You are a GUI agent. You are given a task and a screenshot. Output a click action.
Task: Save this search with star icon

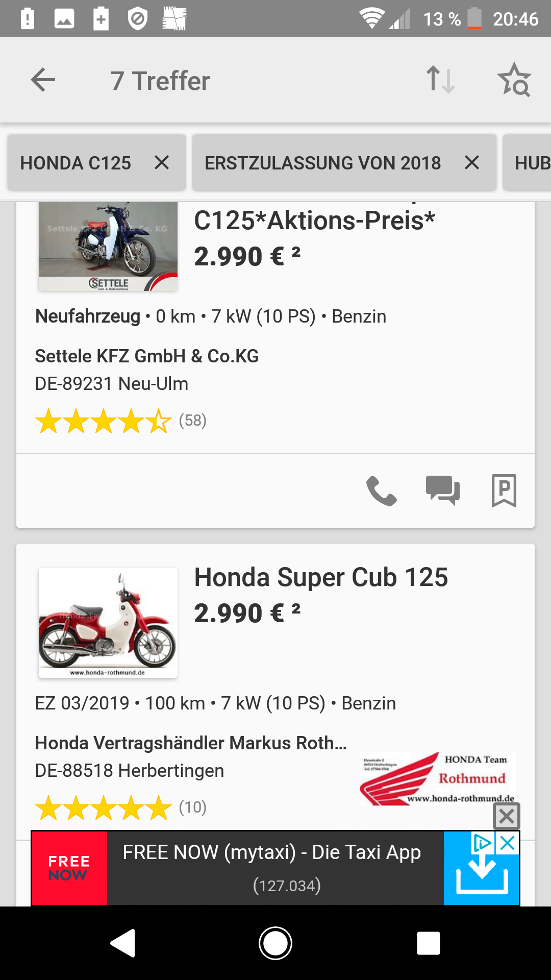tap(514, 80)
